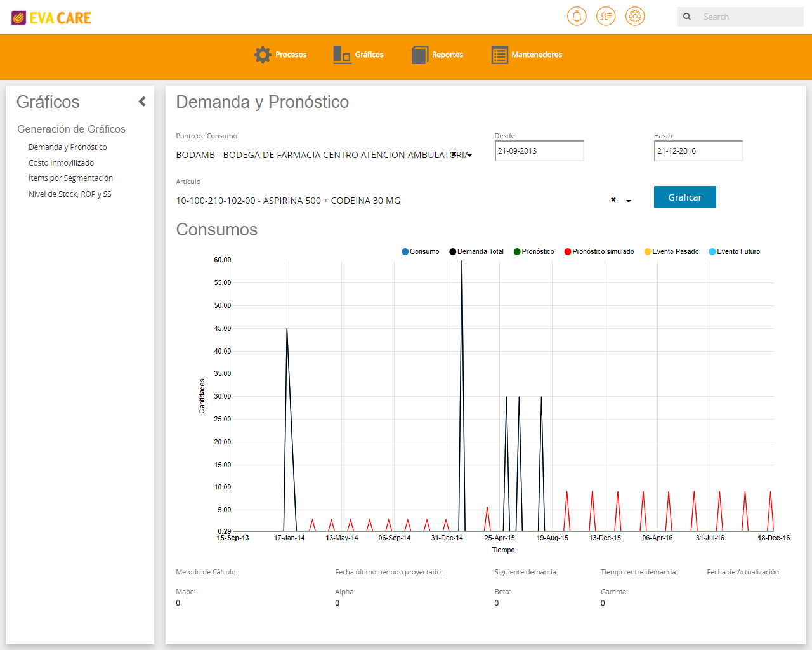The image size is (812, 650).
Task: Open the Artículo dropdown arrow
Action: [x=629, y=201]
